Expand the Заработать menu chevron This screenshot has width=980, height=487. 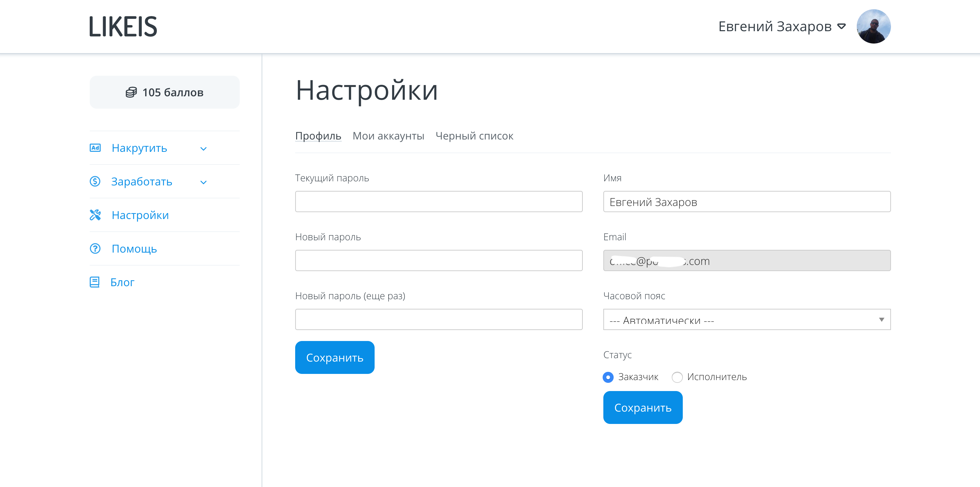(203, 182)
